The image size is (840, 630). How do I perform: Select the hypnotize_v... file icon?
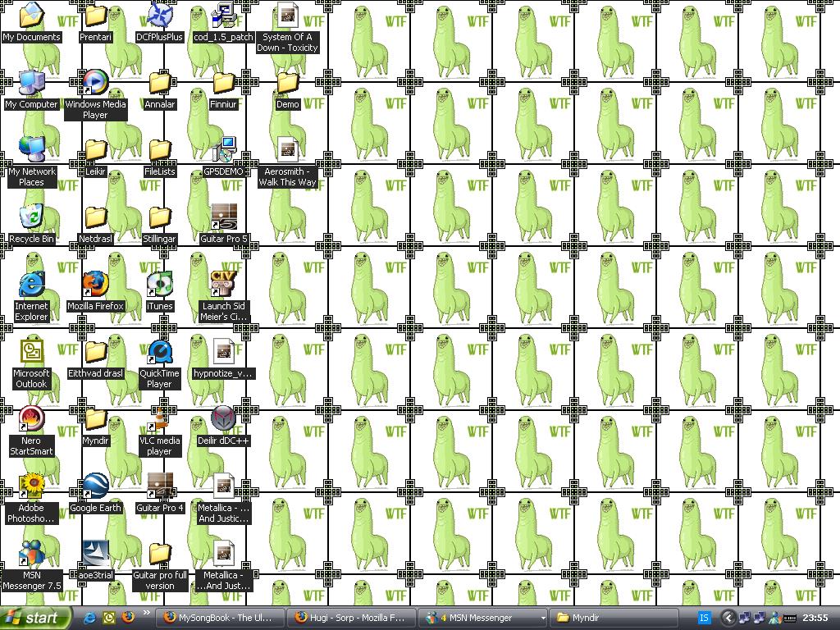[x=223, y=358]
